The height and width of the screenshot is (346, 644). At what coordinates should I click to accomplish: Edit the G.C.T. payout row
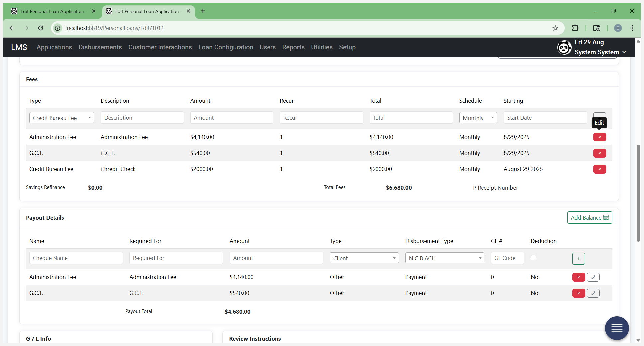[x=593, y=293]
